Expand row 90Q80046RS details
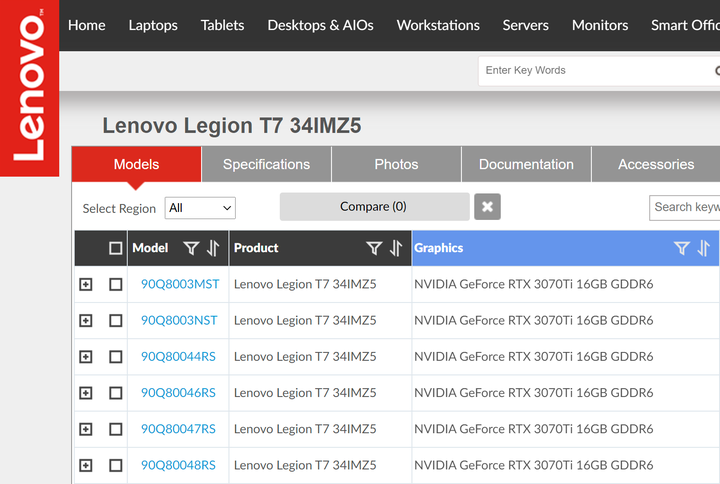Viewport: 720px width, 484px height. pos(86,393)
